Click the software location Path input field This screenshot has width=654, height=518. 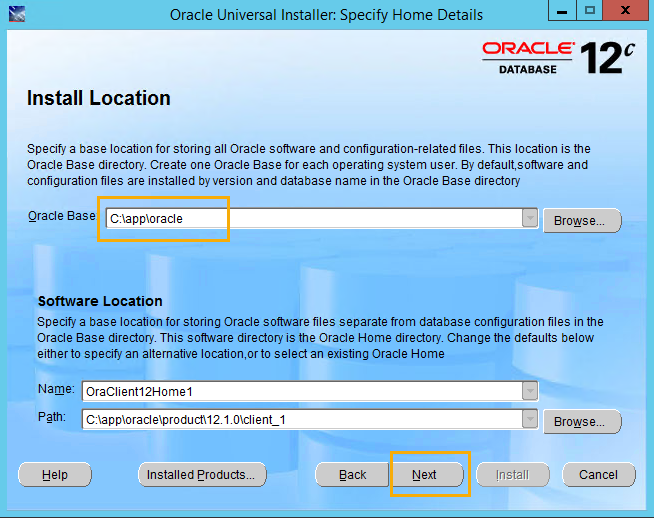302,420
